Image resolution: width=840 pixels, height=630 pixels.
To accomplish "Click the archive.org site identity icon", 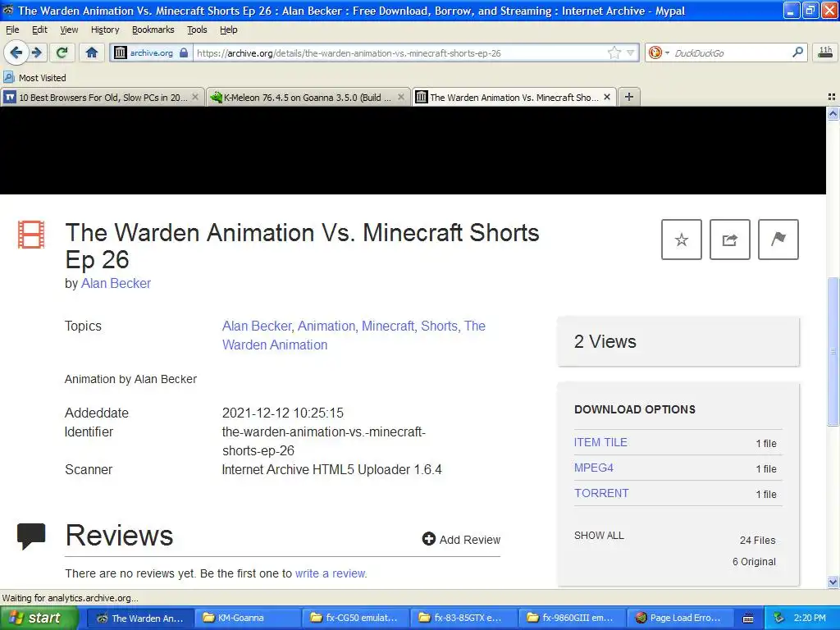I will tap(121, 52).
